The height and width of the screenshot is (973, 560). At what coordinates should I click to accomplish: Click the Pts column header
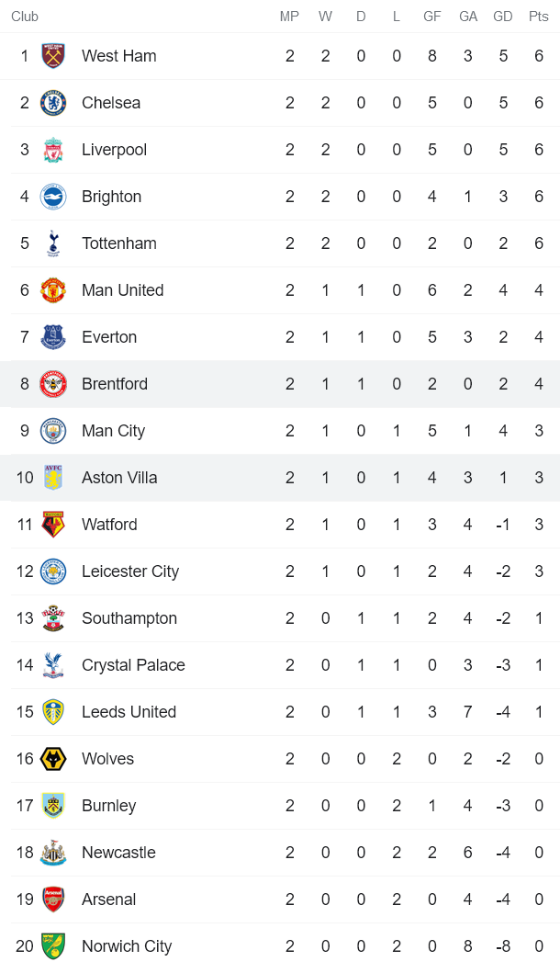pyautogui.click(x=539, y=17)
